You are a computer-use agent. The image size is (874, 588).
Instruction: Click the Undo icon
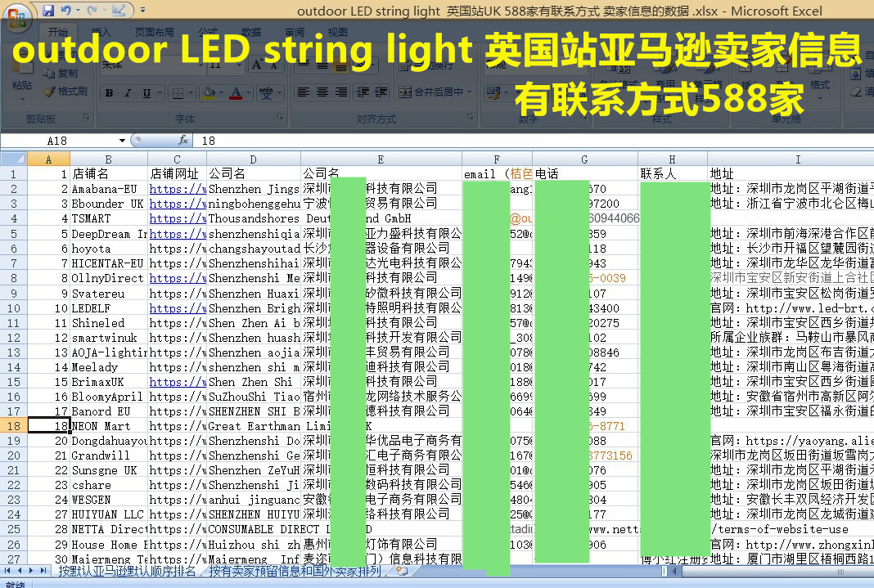point(66,9)
